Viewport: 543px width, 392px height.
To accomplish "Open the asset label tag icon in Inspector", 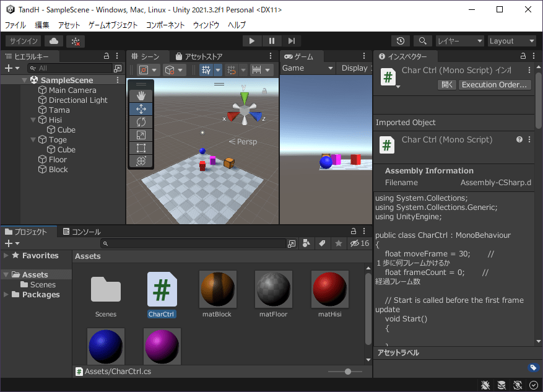I will pos(533,367).
